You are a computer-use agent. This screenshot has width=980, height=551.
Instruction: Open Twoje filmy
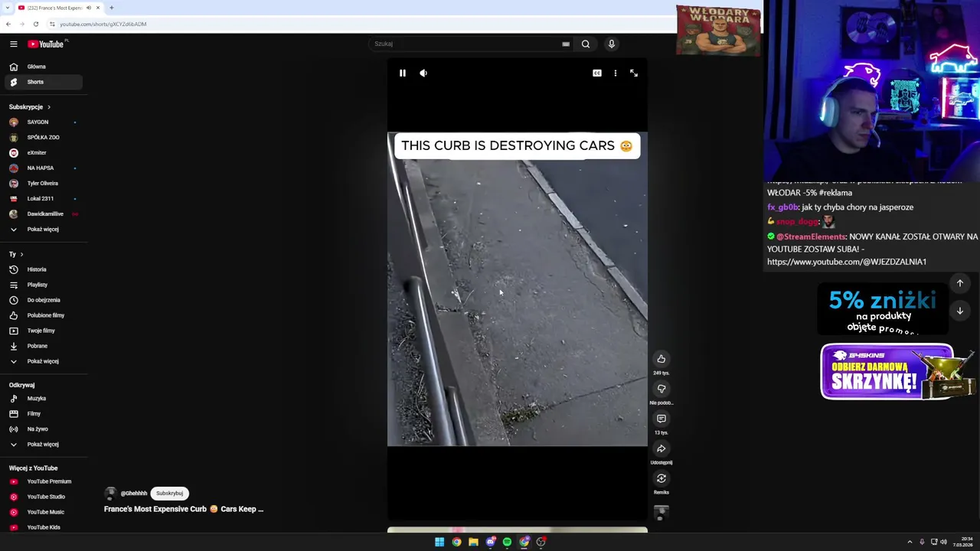pyautogui.click(x=43, y=331)
